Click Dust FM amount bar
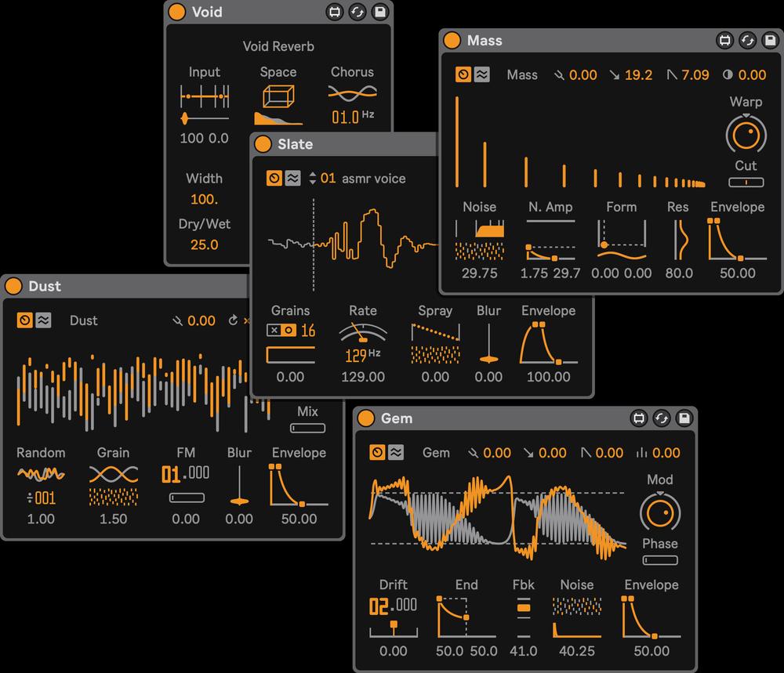 pos(187,498)
